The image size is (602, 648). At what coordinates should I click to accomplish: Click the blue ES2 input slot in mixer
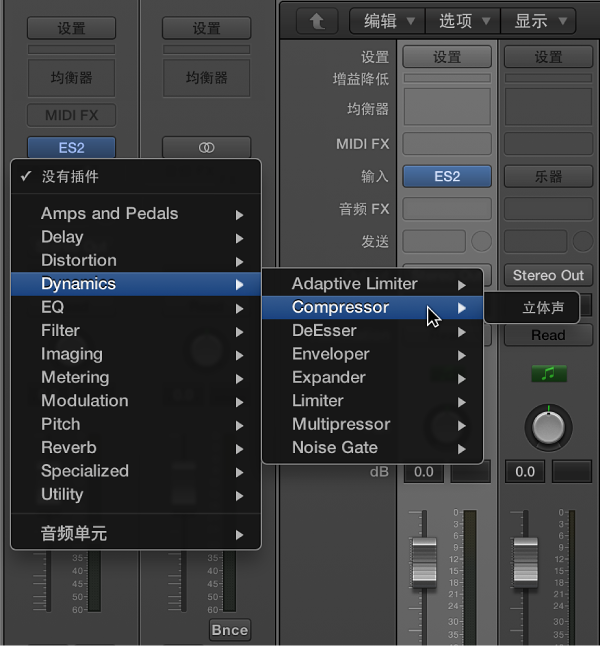447,176
